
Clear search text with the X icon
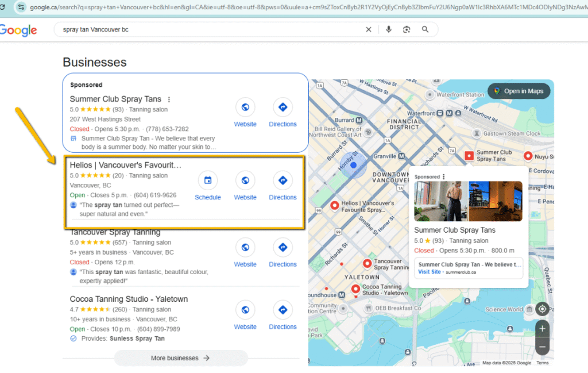pos(369,29)
